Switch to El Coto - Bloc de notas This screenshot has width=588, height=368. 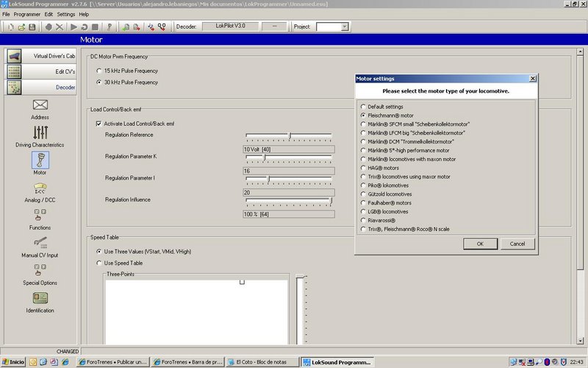click(262, 362)
